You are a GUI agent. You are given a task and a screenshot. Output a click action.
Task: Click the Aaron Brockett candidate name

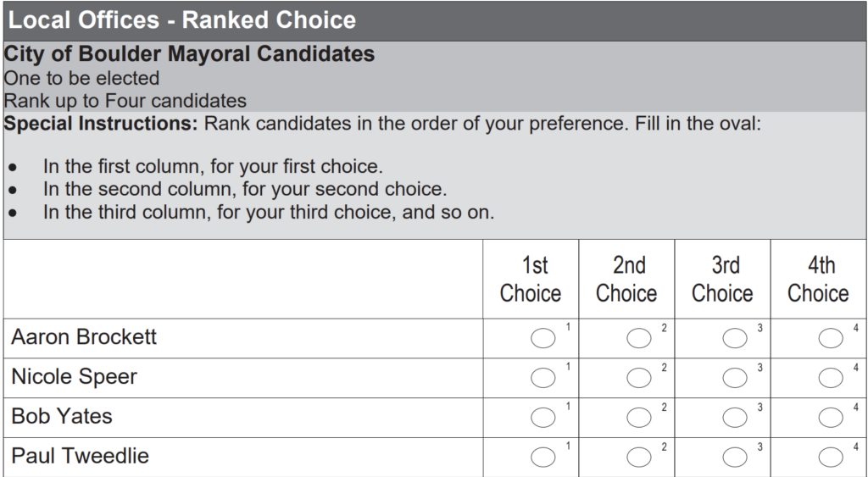click(84, 337)
